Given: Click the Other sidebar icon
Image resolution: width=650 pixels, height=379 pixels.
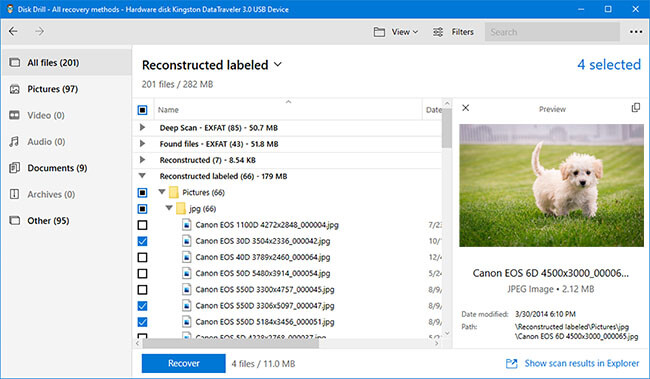Looking at the screenshot, I should click(x=15, y=221).
